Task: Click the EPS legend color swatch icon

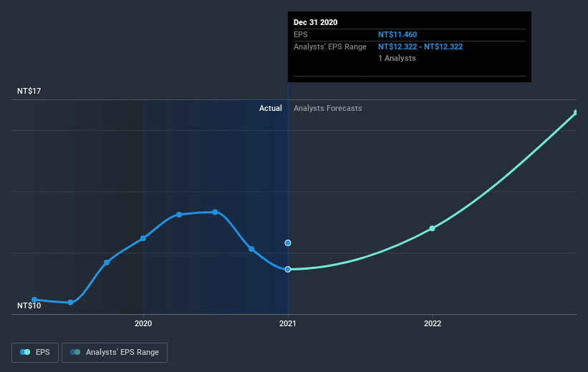Action: pyautogui.click(x=25, y=352)
